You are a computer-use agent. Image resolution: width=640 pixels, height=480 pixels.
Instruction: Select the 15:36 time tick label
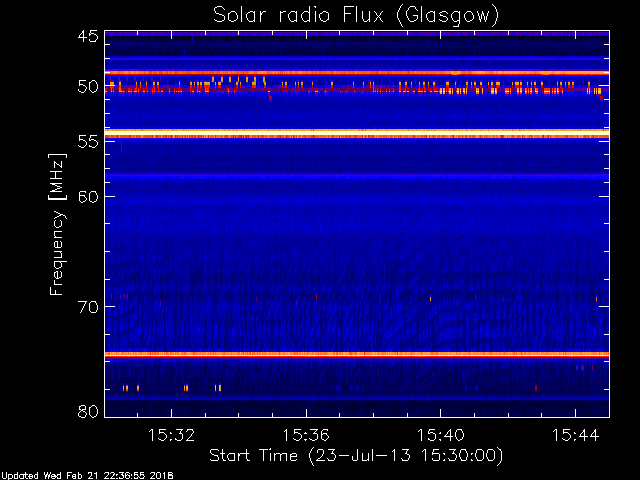pos(306,435)
